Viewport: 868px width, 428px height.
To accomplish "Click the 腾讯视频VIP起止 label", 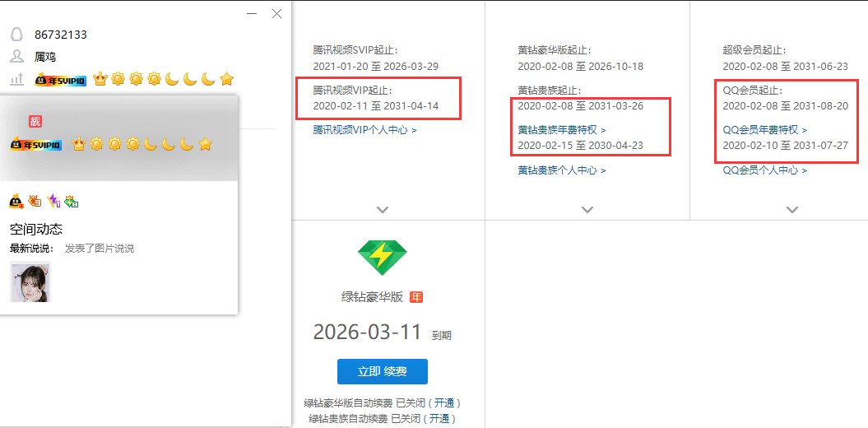I will click(352, 91).
